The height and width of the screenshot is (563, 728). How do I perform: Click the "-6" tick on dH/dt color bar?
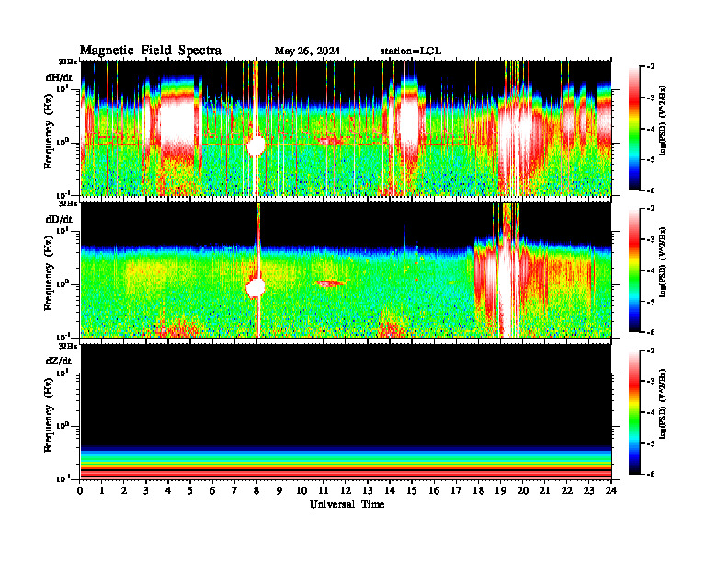(651, 190)
